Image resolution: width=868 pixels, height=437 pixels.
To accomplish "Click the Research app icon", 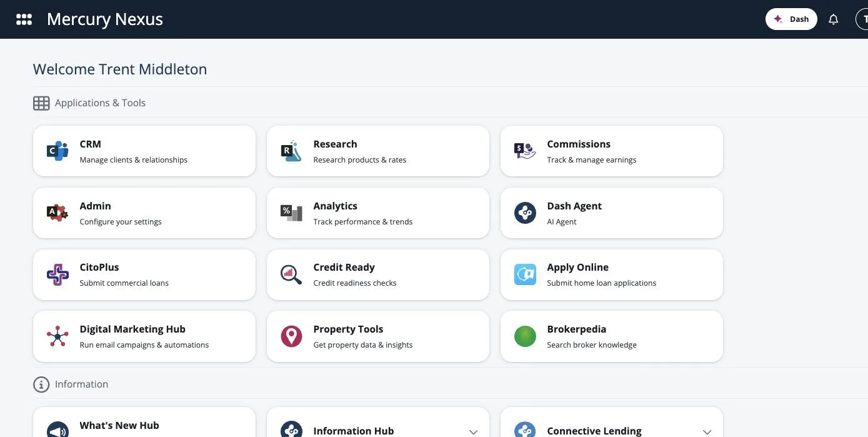I will 291,151.
